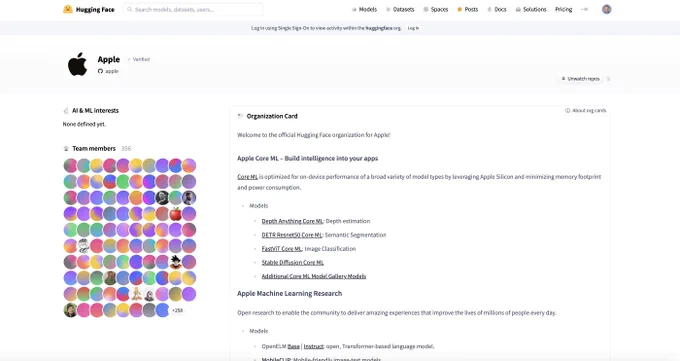Open the OpenELM Instruct link

tap(314, 346)
